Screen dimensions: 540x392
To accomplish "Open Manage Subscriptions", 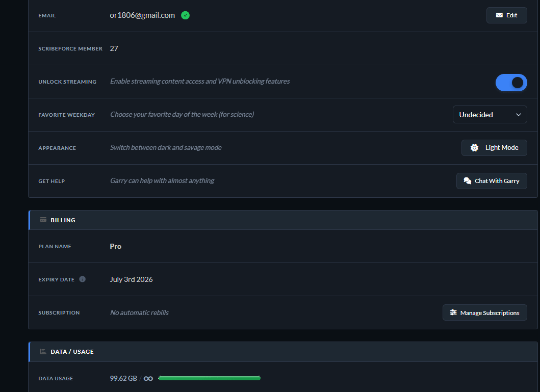I will [x=484, y=312].
